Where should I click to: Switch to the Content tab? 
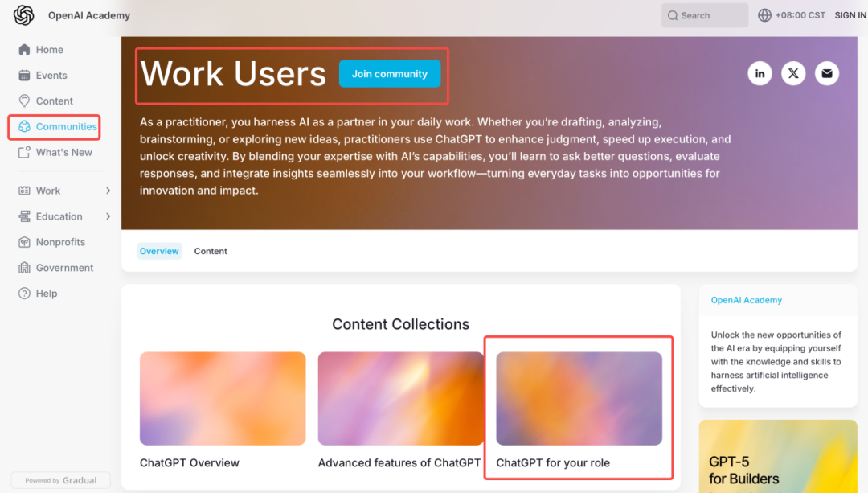coord(211,251)
